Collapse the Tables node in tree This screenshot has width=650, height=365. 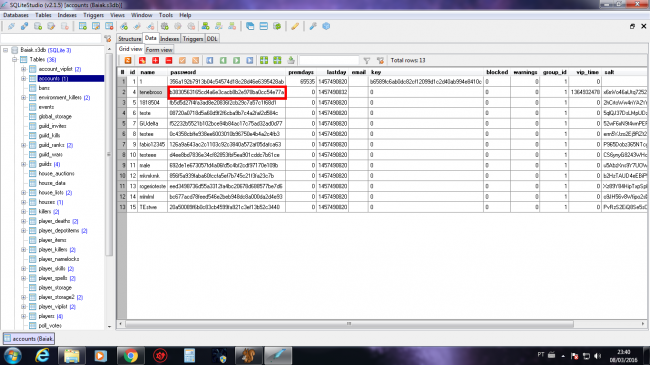tap(15, 60)
